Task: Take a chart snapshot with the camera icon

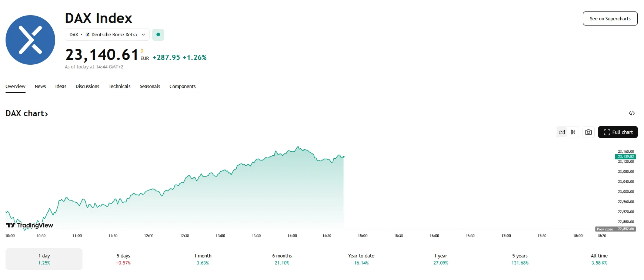Action: 588,132
